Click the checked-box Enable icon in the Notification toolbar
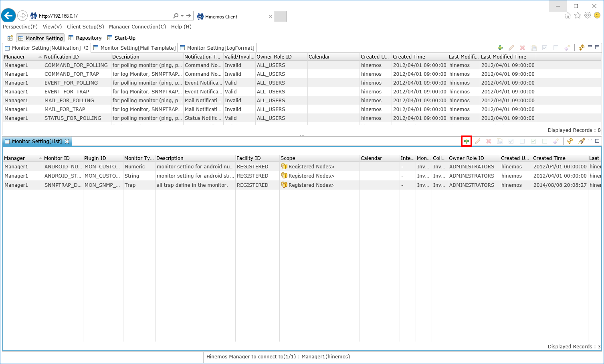The height and width of the screenshot is (364, 604). click(545, 48)
